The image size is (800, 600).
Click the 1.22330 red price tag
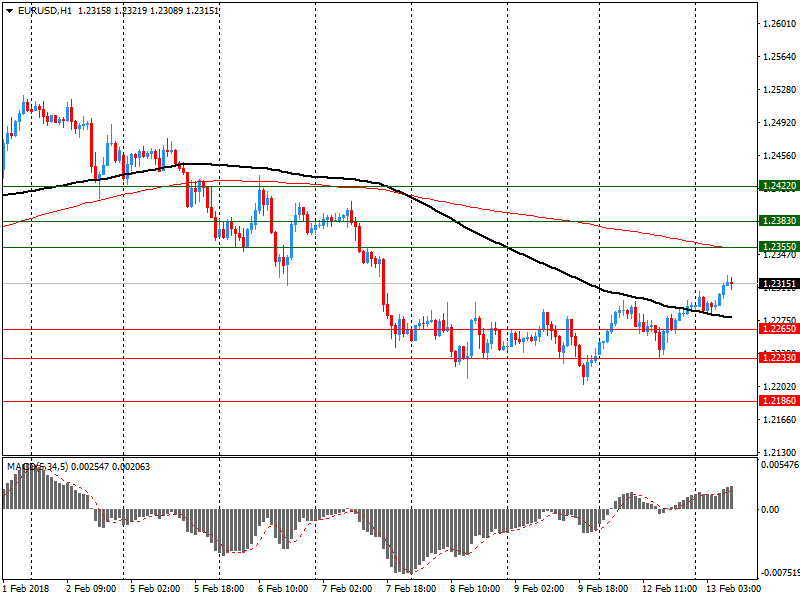point(778,358)
